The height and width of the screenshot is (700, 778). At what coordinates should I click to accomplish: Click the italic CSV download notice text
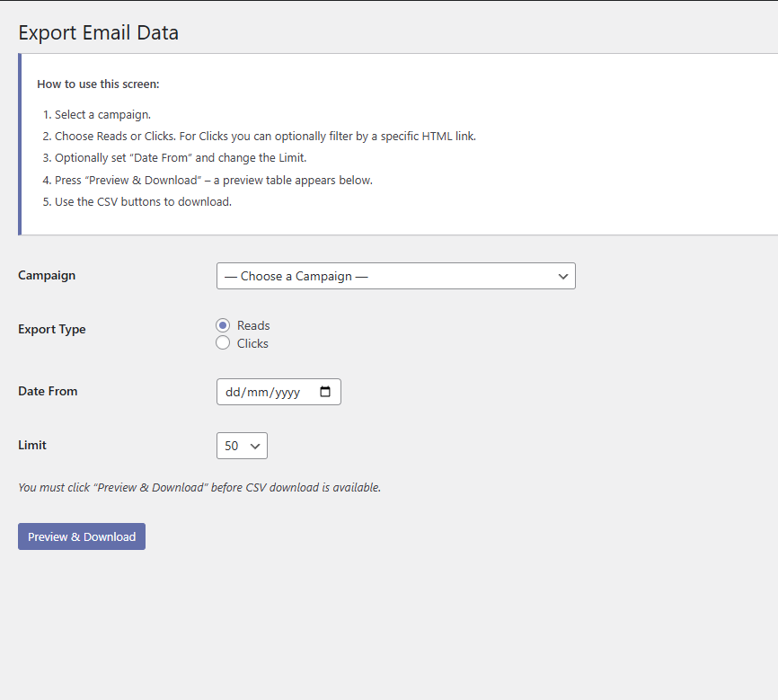coord(199,487)
